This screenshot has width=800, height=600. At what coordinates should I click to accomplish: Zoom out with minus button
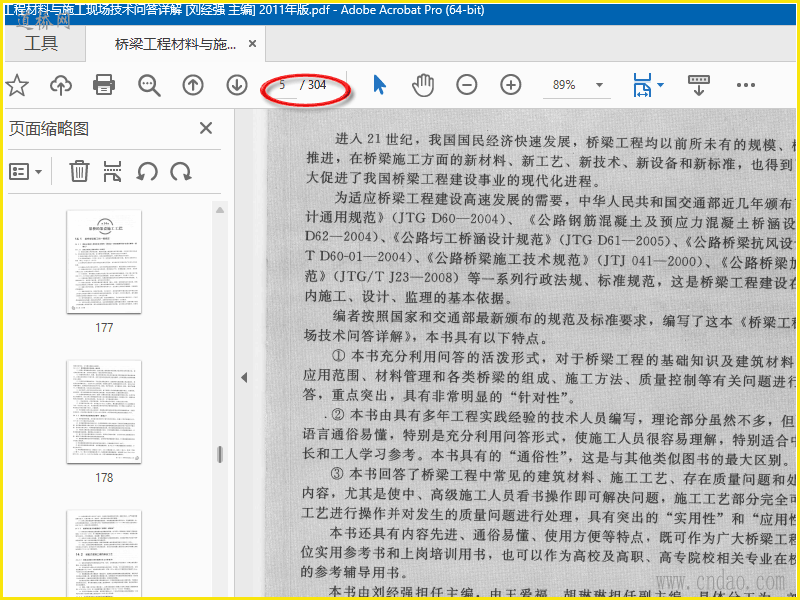pos(467,85)
